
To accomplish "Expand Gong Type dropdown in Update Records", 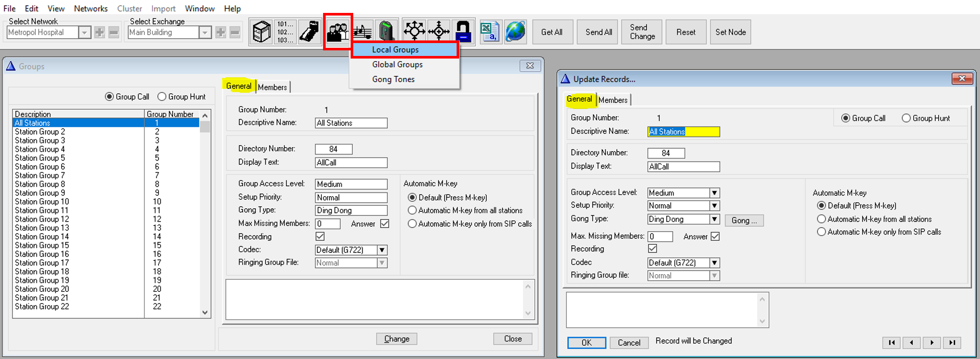I will click(x=714, y=219).
